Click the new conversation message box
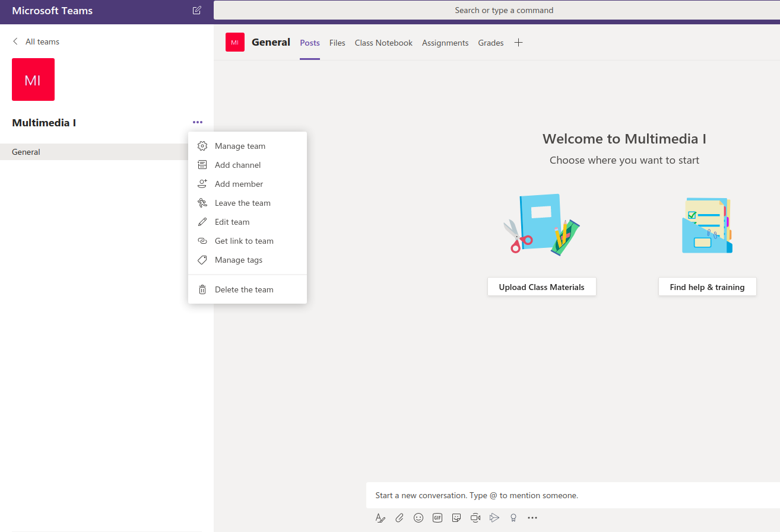The image size is (780, 532). [x=573, y=495]
